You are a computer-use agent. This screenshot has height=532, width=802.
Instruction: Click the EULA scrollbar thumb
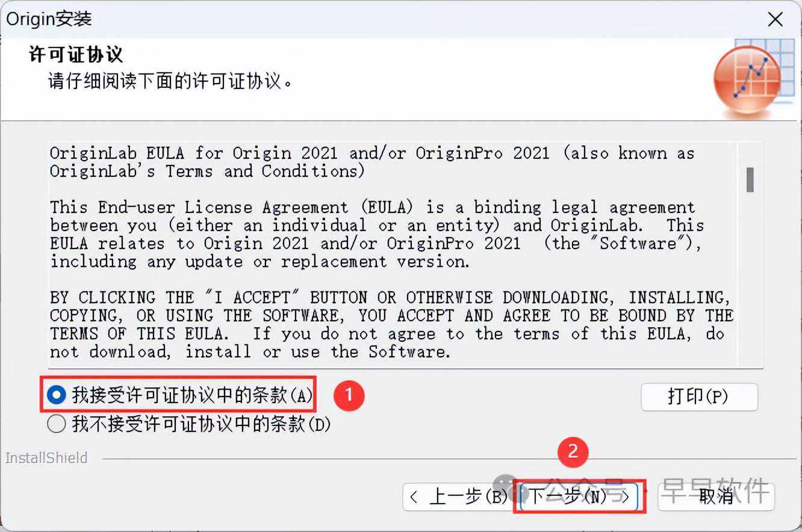pyautogui.click(x=750, y=179)
